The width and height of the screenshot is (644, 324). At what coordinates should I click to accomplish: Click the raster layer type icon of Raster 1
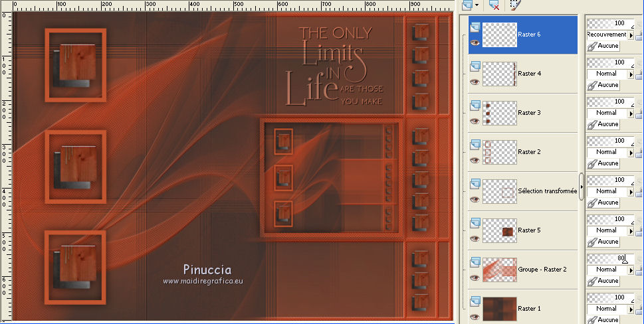click(x=475, y=301)
